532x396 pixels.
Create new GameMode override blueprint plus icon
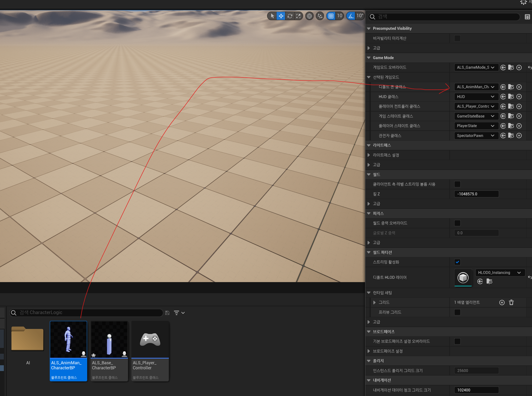click(x=519, y=68)
